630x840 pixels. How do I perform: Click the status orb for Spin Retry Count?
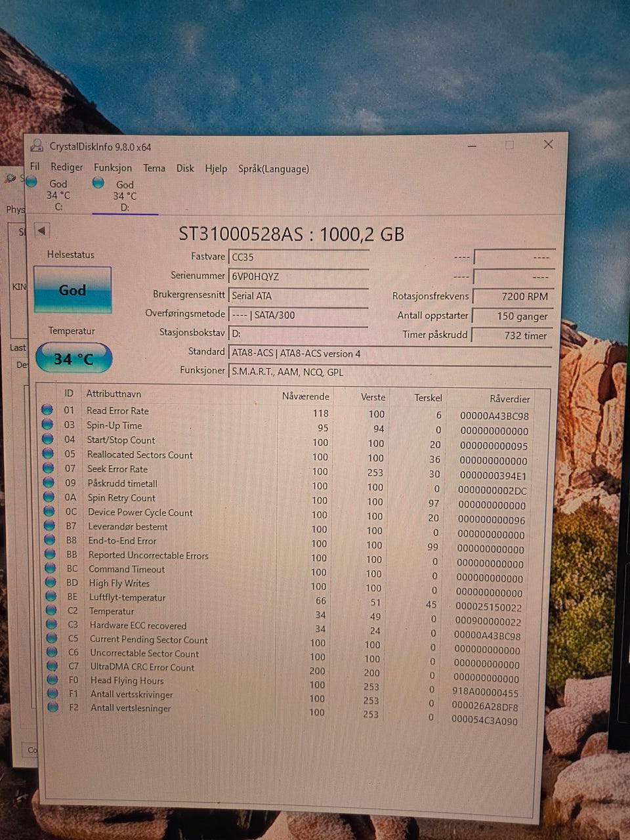[49, 496]
